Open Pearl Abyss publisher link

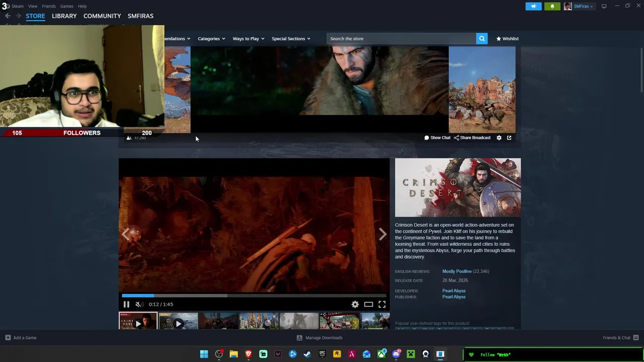point(454,297)
